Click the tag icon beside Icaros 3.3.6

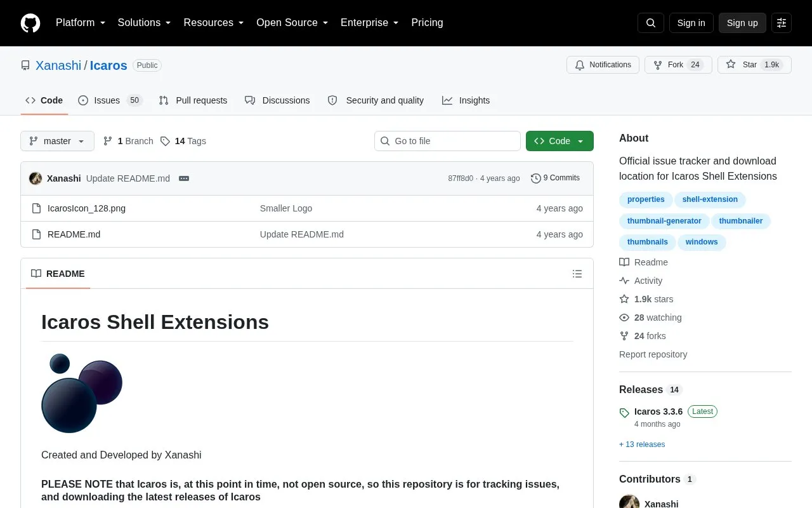point(624,412)
